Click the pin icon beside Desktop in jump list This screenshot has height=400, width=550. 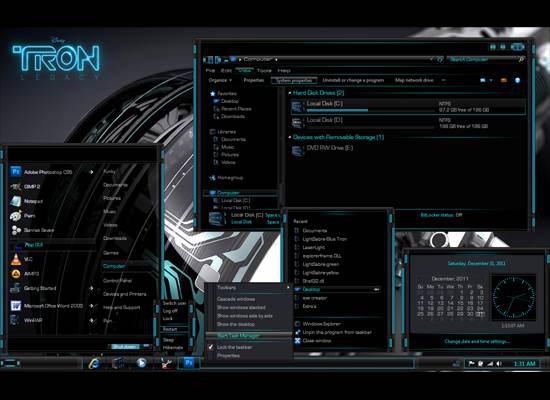(x=376, y=289)
